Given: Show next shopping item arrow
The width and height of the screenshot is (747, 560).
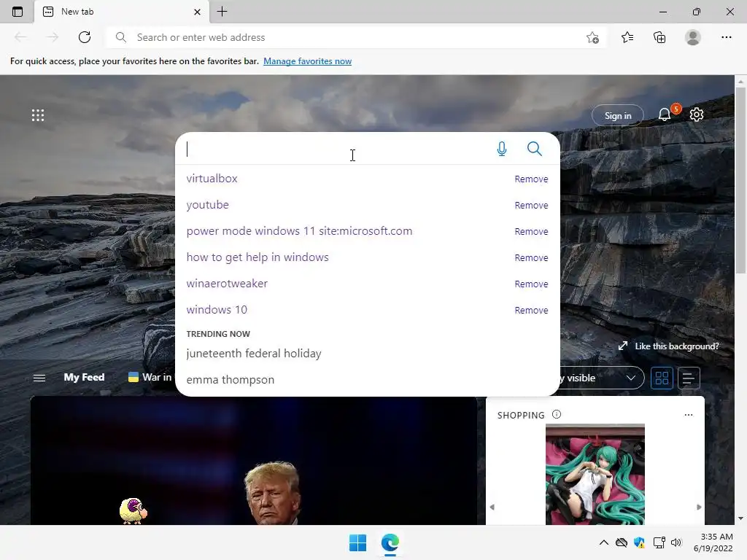Looking at the screenshot, I should [x=699, y=507].
